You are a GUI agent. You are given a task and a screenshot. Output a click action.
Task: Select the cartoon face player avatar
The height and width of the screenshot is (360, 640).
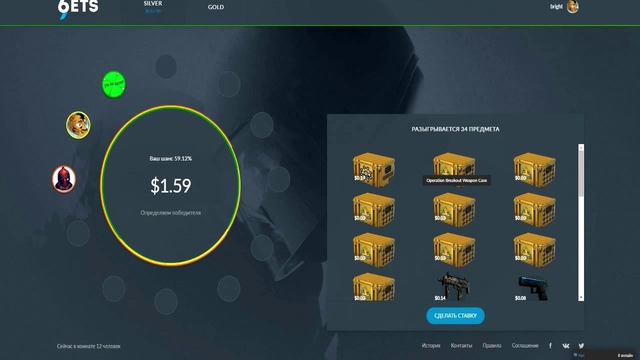pyautogui.click(x=78, y=125)
